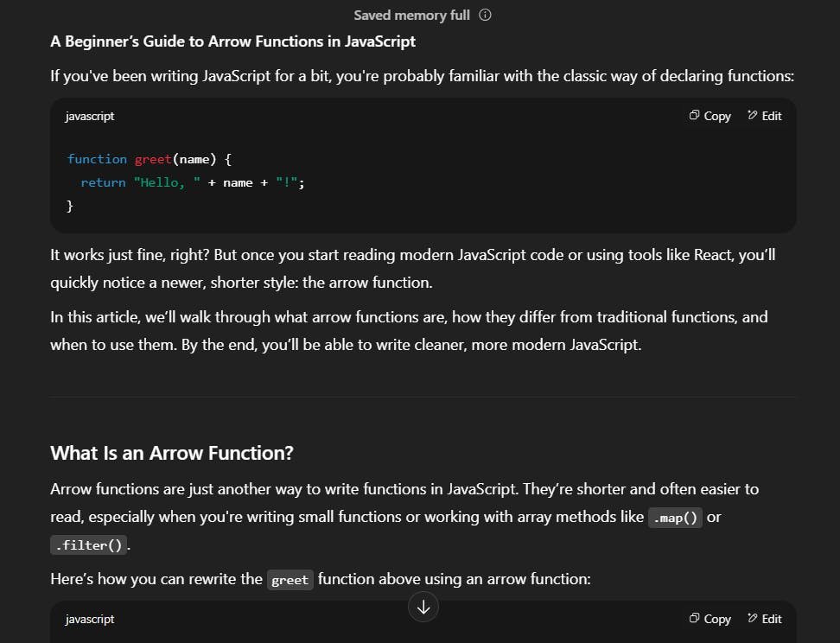The height and width of the screenshot is (643, 840).
Task: Edit the first code block with the pencil icon
Action: tap(764, 115)
